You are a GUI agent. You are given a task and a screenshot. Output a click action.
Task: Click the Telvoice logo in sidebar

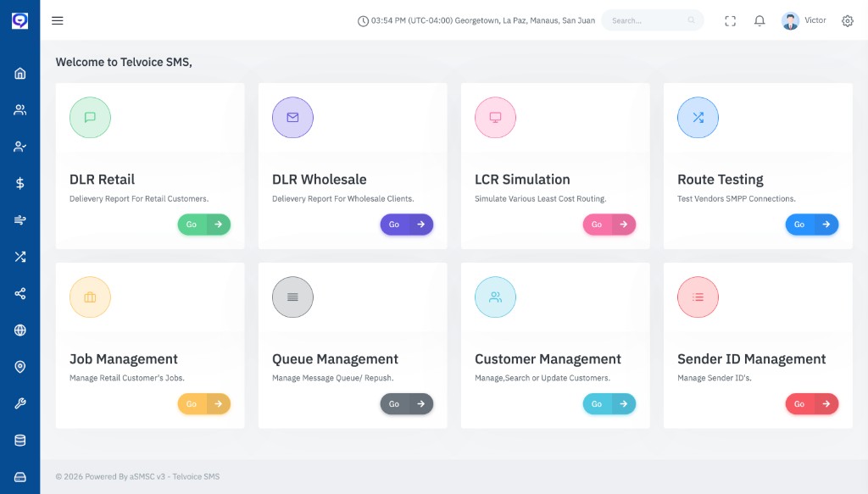pos(20,20)
